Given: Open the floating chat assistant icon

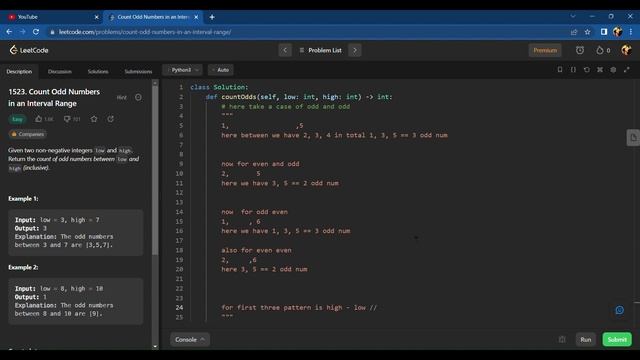Looking at the screenshot, I should pos(620,310).
